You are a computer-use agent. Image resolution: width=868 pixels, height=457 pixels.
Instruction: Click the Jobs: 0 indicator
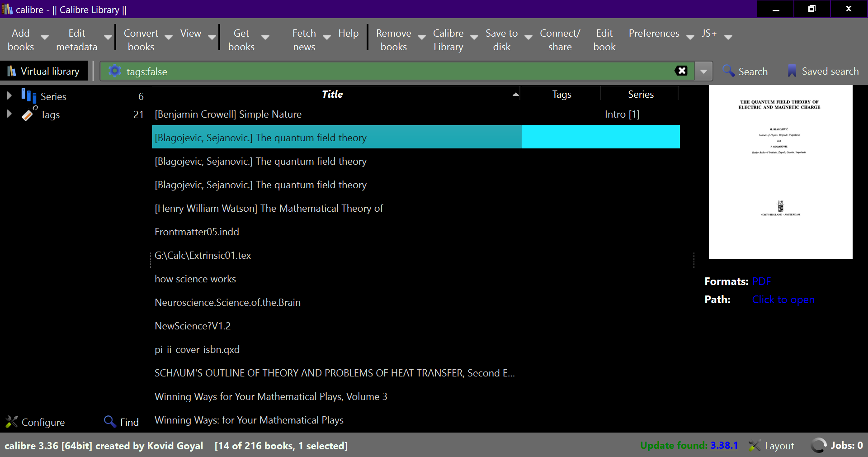coord(837,445)
